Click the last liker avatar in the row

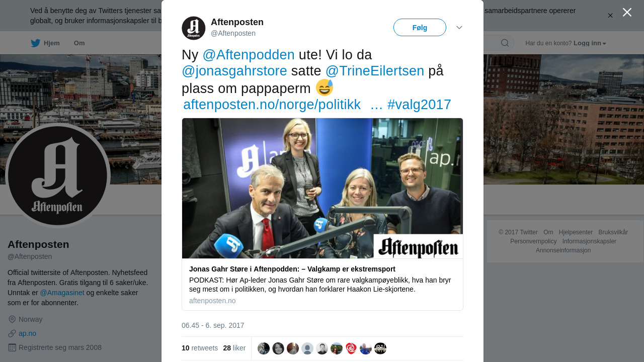[380, 348]
